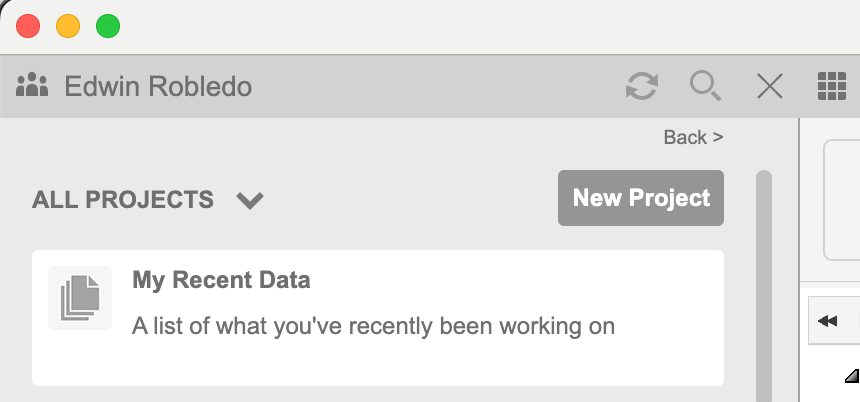Maximize the window using green button
The width and height of the screenshot is (860, 402).
pos(108,26)
